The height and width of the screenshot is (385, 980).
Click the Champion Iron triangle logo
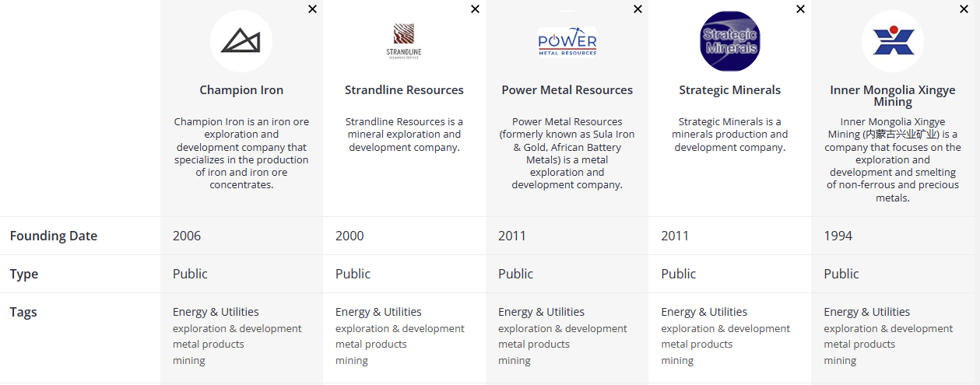[241, 41]
